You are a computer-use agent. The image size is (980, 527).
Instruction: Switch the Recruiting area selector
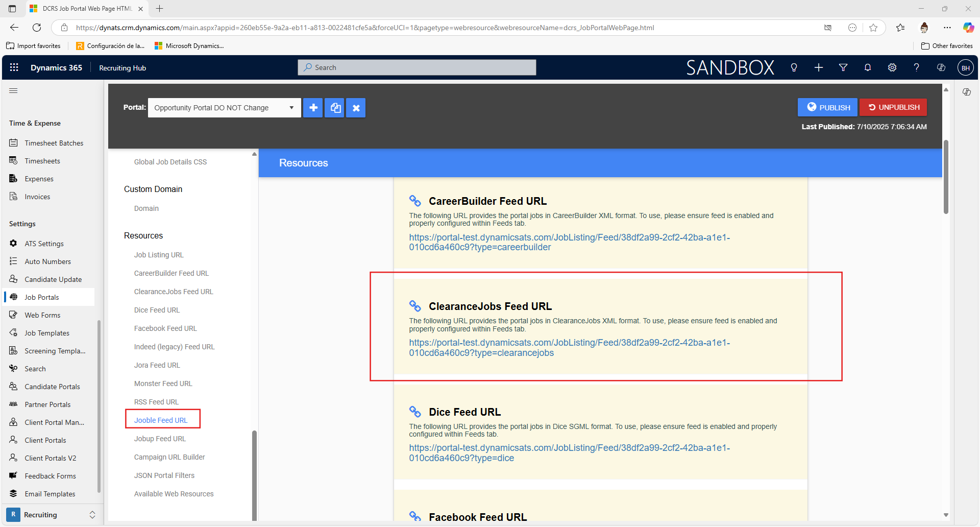tap(51, 515)
